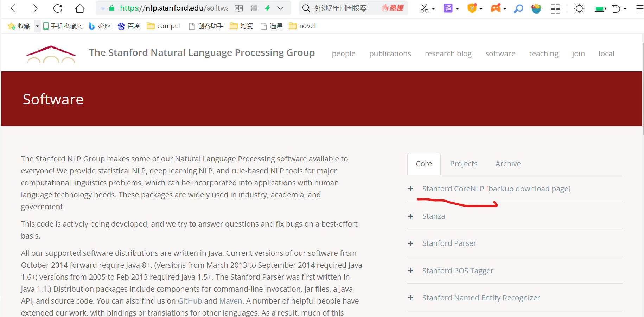Viewport: 644px width, 317px height.
Task: Open the people navigation item
Action: coord(344,53)
